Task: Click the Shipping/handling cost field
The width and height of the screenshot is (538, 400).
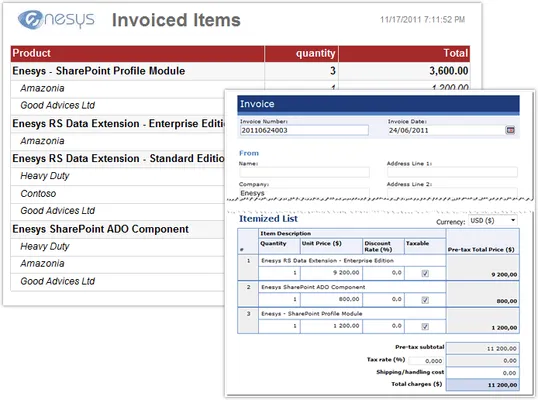Action: tap(483, 373)
